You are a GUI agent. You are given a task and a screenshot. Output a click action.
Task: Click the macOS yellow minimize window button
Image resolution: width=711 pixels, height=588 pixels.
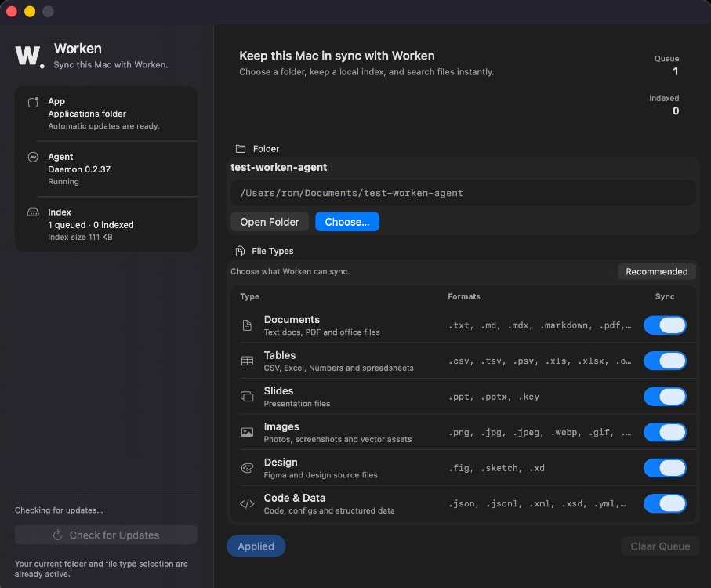[30, 11]
